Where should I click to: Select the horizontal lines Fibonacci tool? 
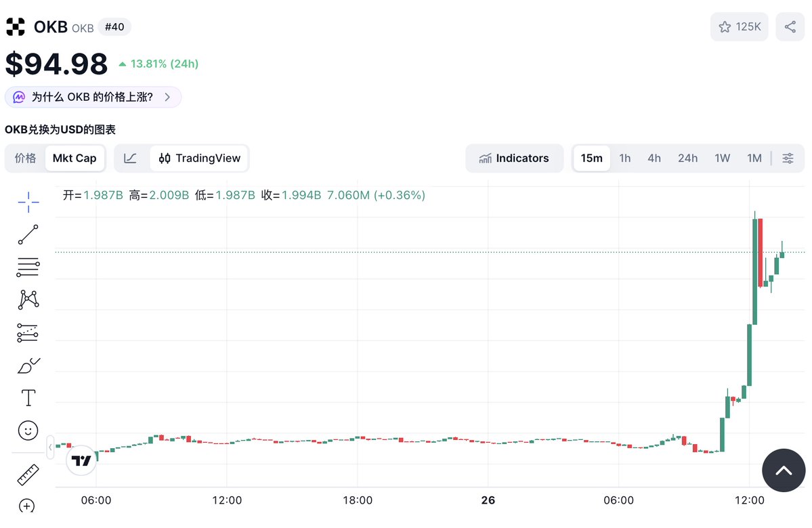pos(28,267)
